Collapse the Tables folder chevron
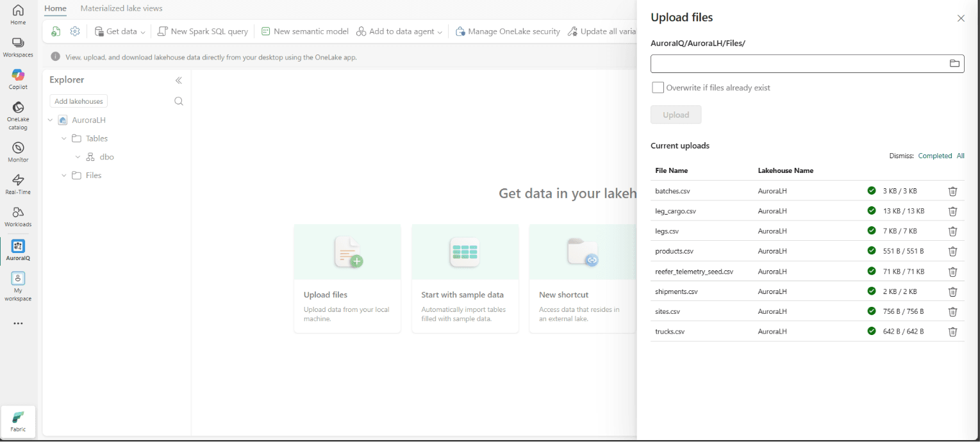Image resolution: width=980 pixels, height=442 pixels. pyautogui.click(x=64, y=138)
